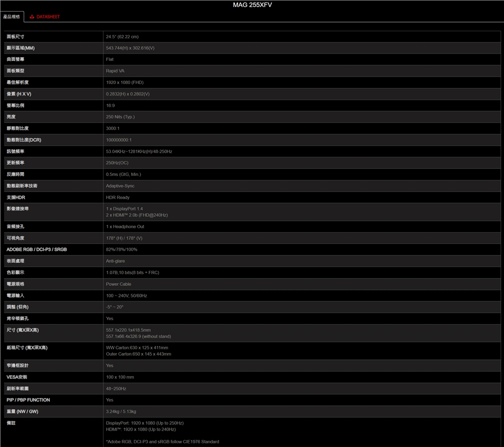The image size is (504, 447).
Task: Click the 3.24kg / 5.13kg weight value
Action: (x=121, y=411)
